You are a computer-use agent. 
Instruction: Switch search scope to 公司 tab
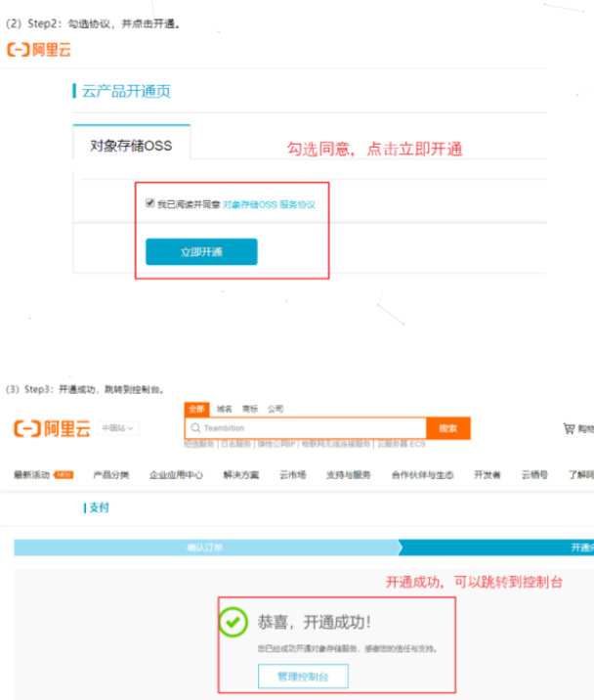(276, 409)
